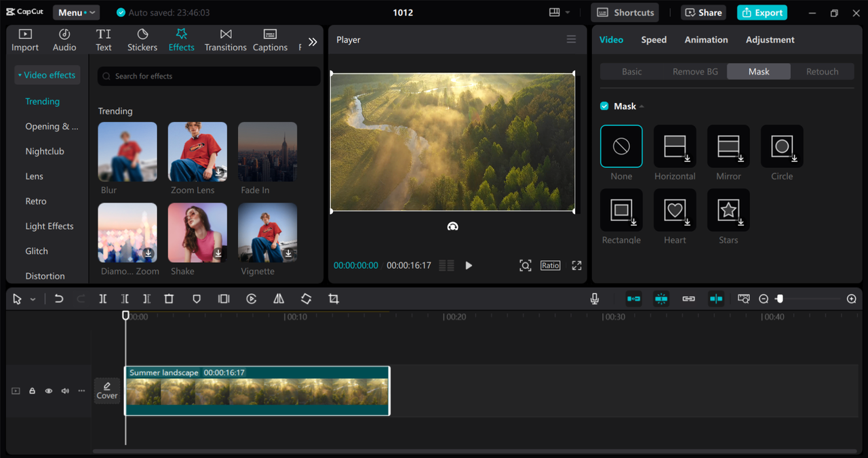
Task: Start voiceover recording with microphone
Action: (x=595, y=299)
